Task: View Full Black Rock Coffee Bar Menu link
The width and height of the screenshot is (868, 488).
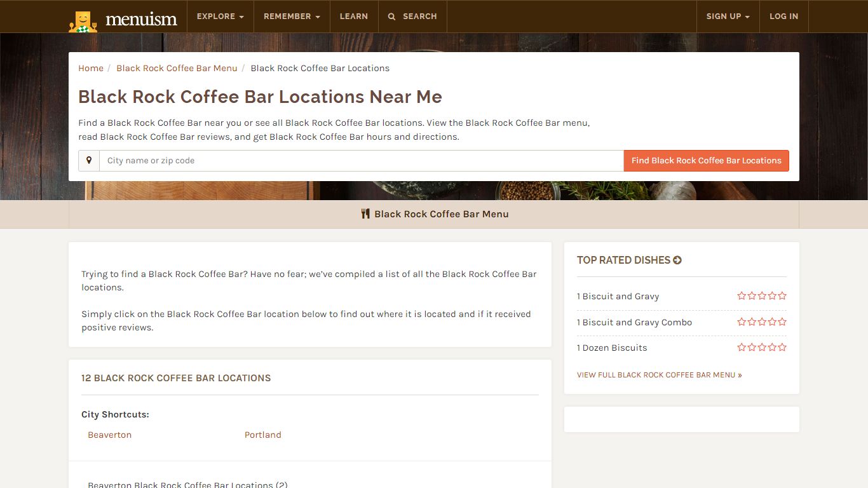Action: (660, 375)
